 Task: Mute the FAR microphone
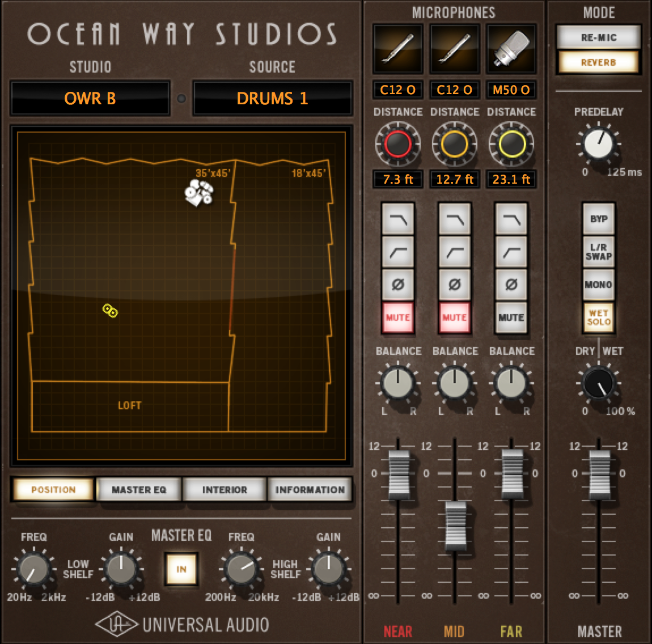[x=511, y=317]
